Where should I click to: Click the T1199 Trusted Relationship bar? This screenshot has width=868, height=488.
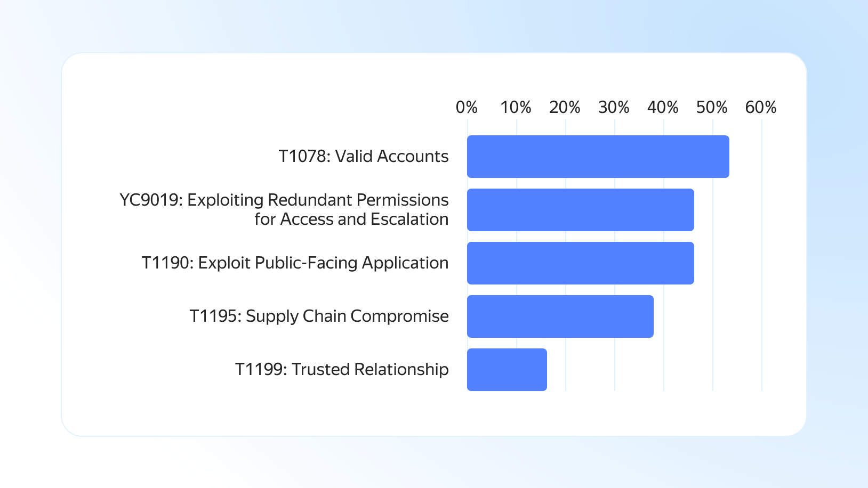[507, 370]
